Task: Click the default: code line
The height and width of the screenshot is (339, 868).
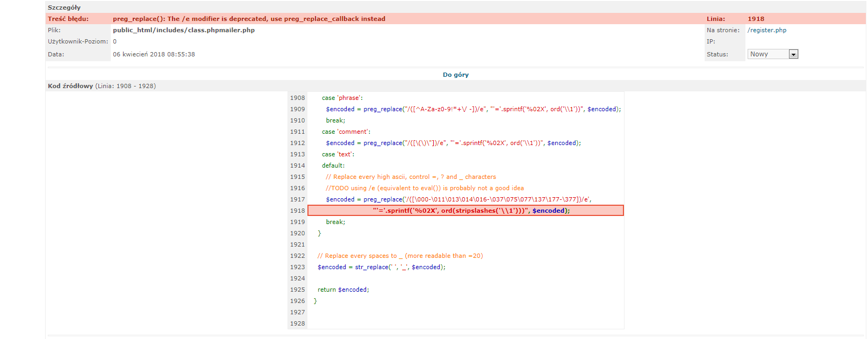Action: tap(333, 165)
